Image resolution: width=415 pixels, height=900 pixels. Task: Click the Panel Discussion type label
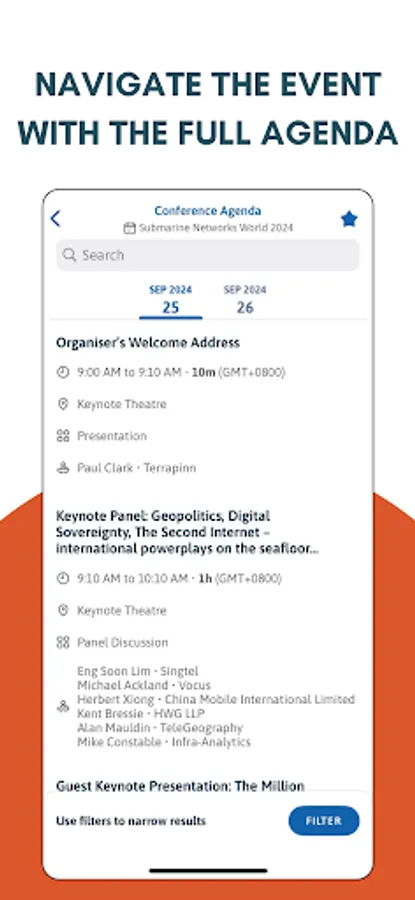[x=123, y=642]
